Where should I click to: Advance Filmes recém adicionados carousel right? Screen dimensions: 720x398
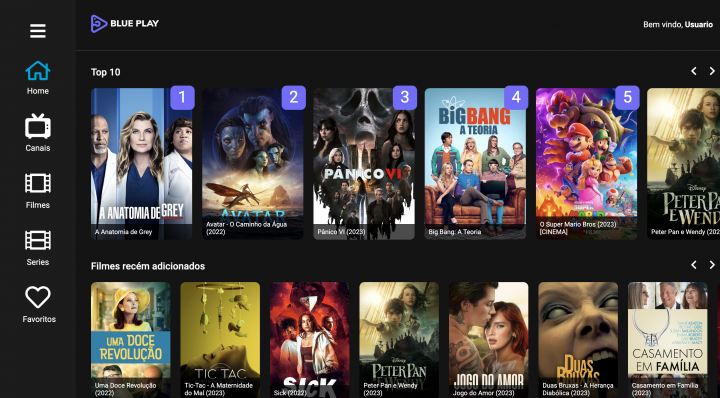pyautogui.click(x=712, y=265)
